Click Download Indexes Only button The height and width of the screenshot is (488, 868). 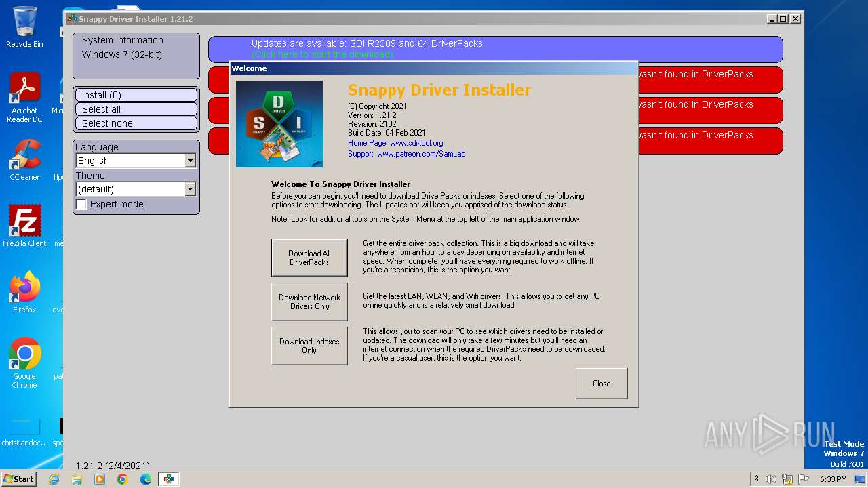point(309,346)
